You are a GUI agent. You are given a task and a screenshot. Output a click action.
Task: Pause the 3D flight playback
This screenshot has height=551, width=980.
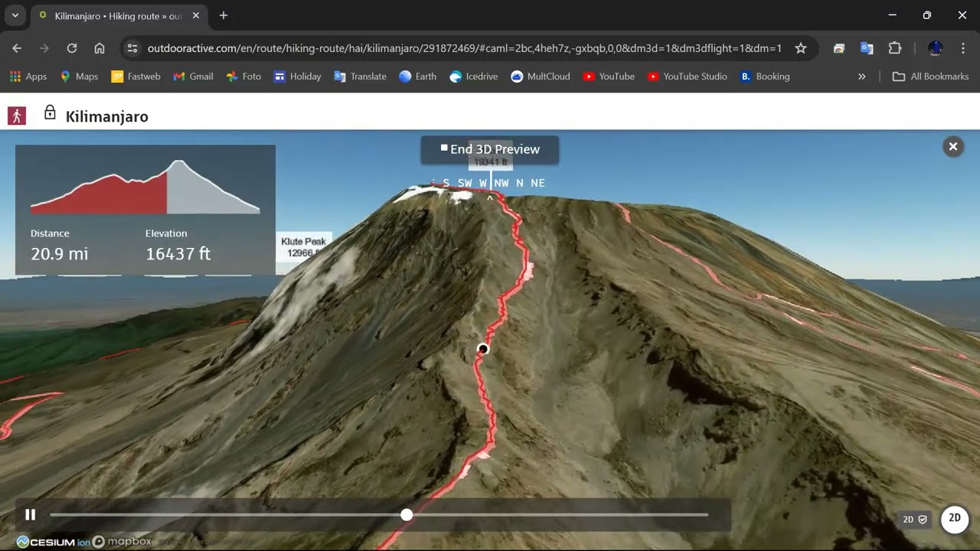tap(30, 515)
